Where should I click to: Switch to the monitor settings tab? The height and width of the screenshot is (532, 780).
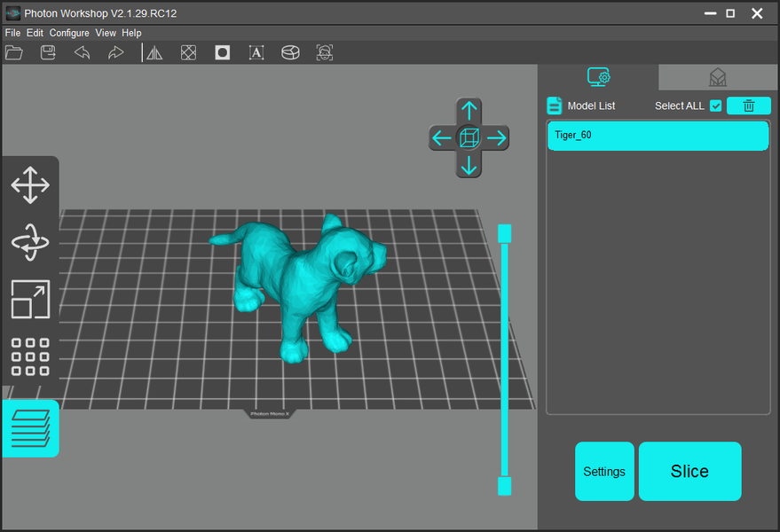coord(598,77)
